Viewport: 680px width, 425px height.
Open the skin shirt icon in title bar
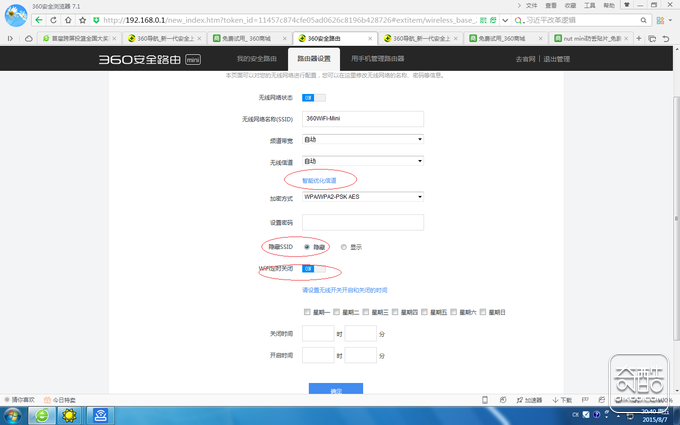(x=627, y=5)
